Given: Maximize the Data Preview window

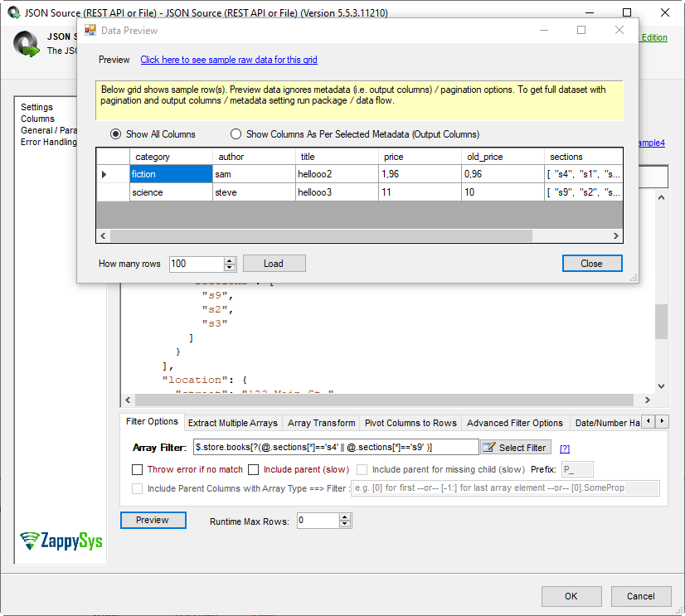Looking at the screenshot, I should tap(581, 30).
